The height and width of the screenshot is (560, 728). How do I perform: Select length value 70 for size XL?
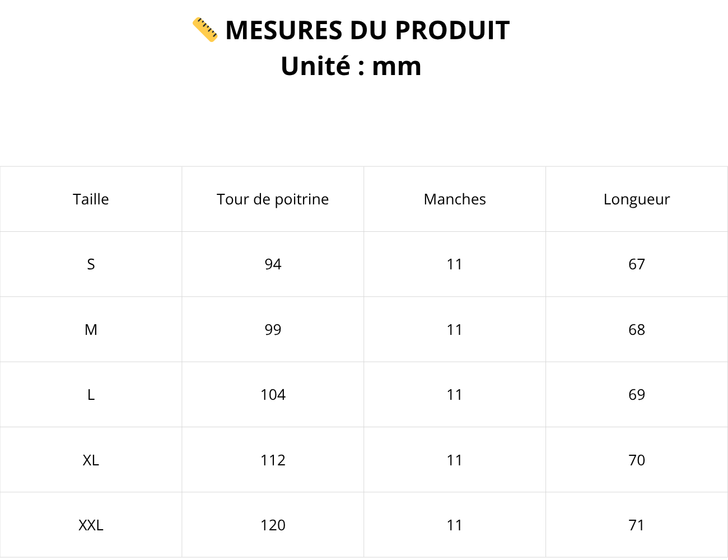pos(637,460)
